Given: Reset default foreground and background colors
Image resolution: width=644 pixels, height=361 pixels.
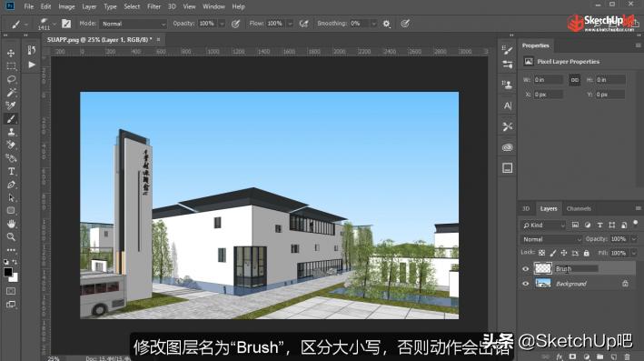Looking at the screenshot, I should (x=5, y=262).
